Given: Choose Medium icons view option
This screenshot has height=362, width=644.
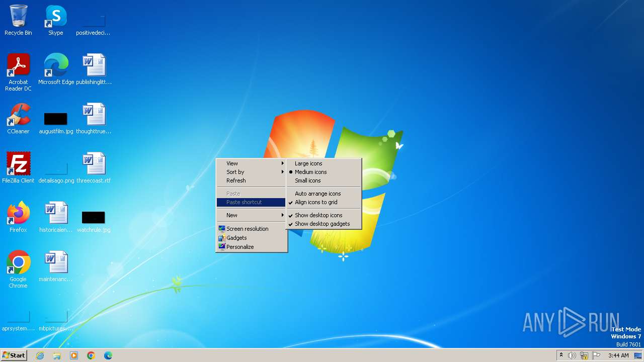Looking at the screenshot, I should point(324,172).
